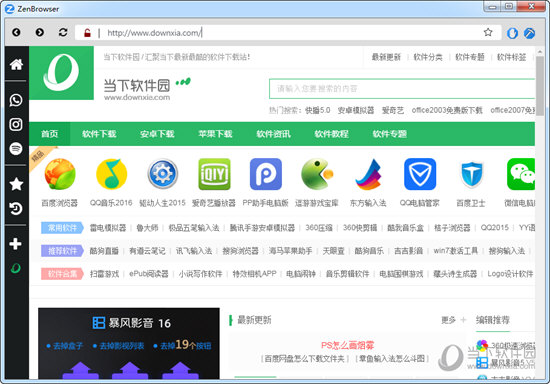Screen dimensions: 550x384
Task: Open the ePub阅读器 link
Action: pos(149,274)
